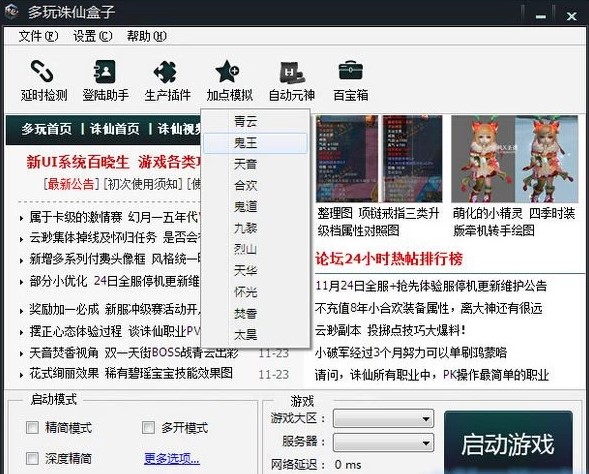The height and width of the screenshot is (474, 589).
Task: Open news 奖励加一必成 新服冲级赛
Action: click(x=115, y=309)
